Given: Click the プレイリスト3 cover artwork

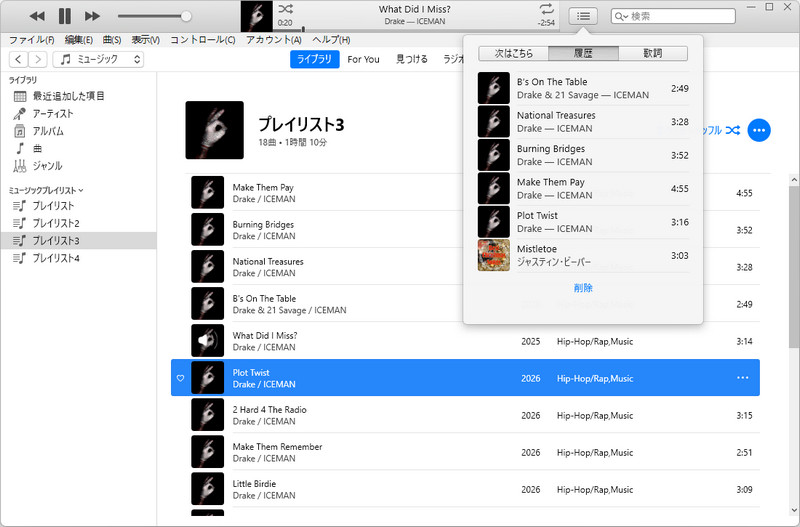Looking at the screenshot, I should pos(214,130).
